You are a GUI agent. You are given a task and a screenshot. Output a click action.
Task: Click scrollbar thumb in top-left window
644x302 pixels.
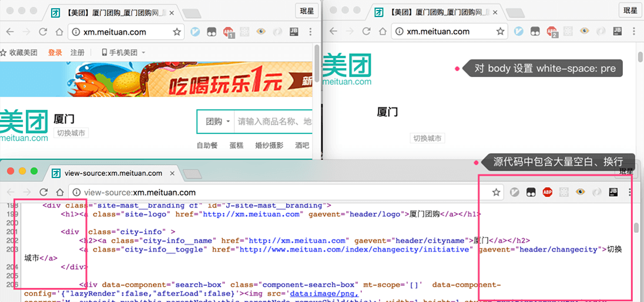[317, 63]
